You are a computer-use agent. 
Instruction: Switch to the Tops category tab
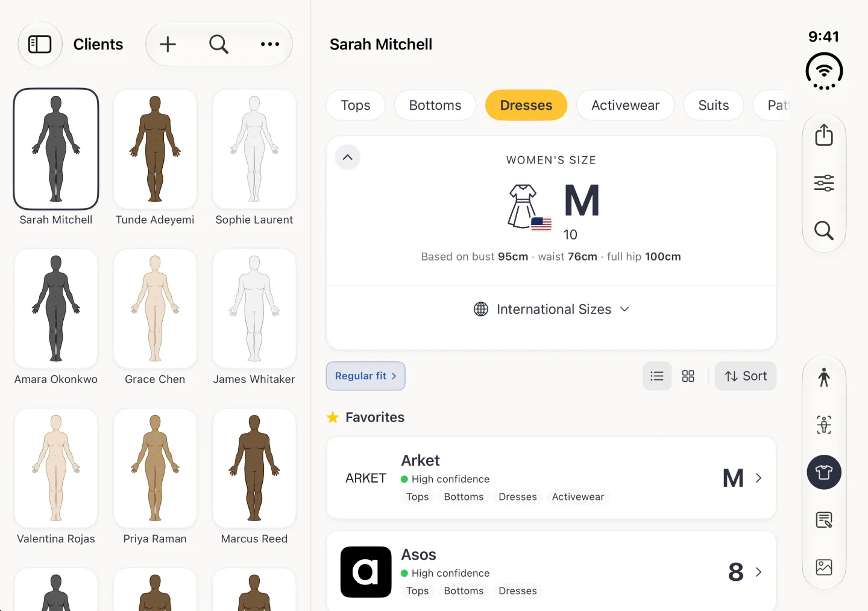click(356, 105)
